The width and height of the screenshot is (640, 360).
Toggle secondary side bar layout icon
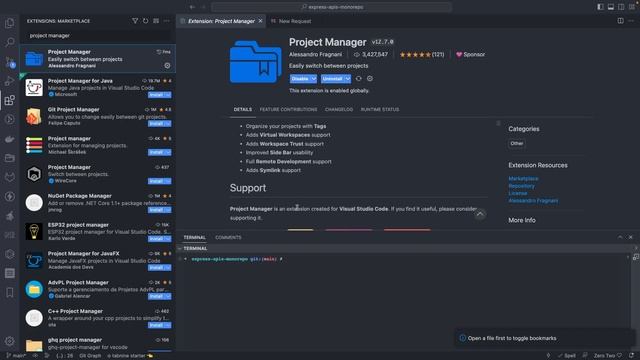click(621, 7)
